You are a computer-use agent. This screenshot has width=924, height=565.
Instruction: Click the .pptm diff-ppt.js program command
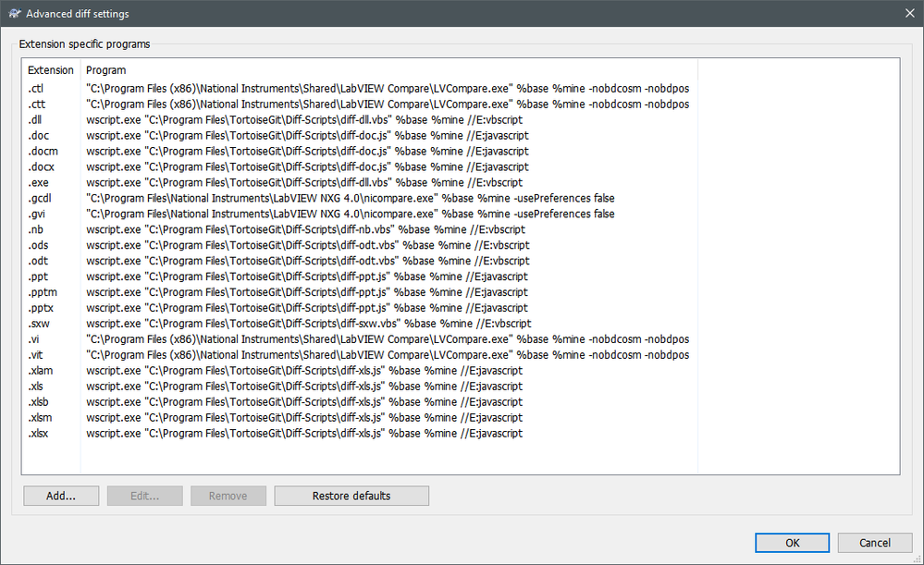306,292
